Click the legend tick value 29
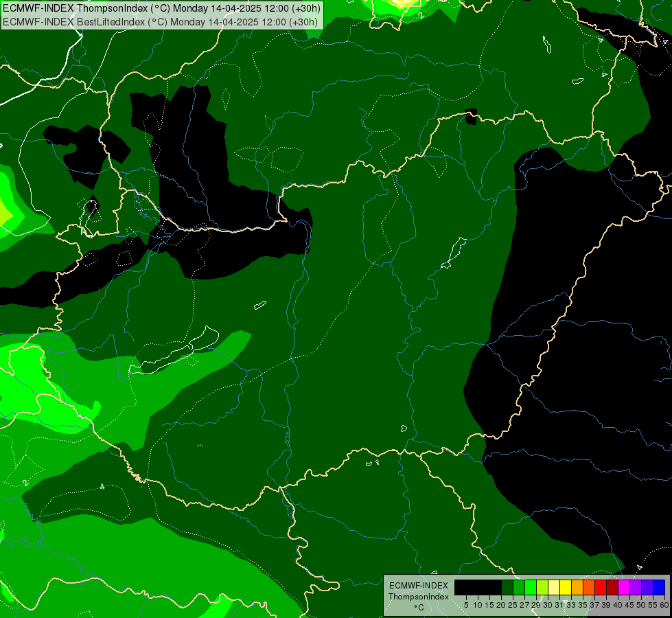This screenshot has width=672, height=618. point(536,605)
